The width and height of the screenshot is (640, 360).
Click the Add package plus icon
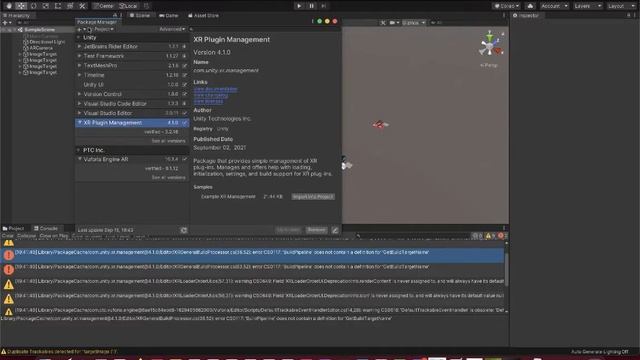81,29
